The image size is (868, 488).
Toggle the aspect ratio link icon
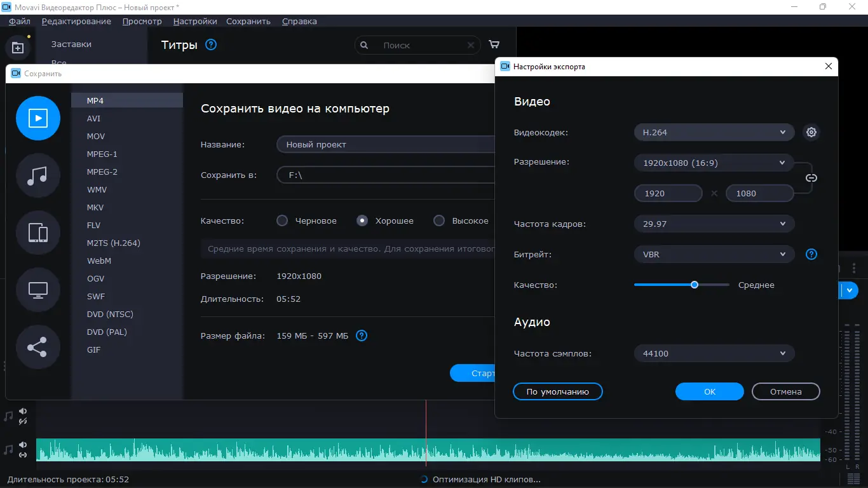811,178
